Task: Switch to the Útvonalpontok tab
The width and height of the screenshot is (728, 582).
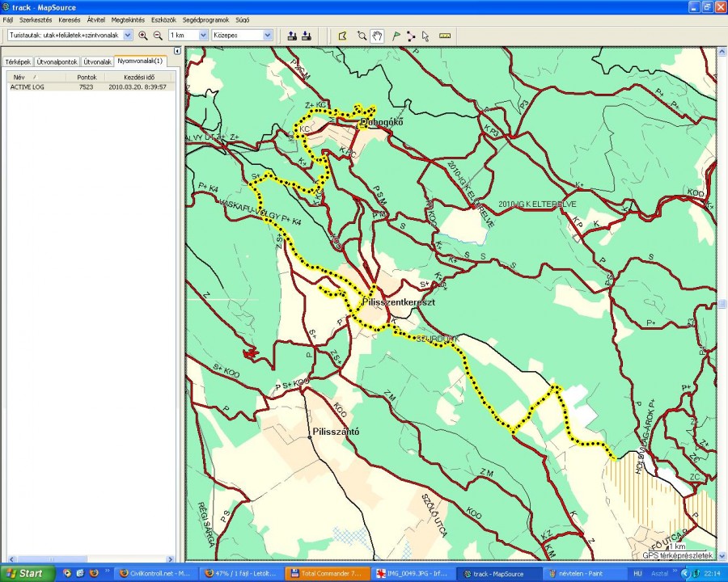Action: pyautogui.click(x=57, y=61)
